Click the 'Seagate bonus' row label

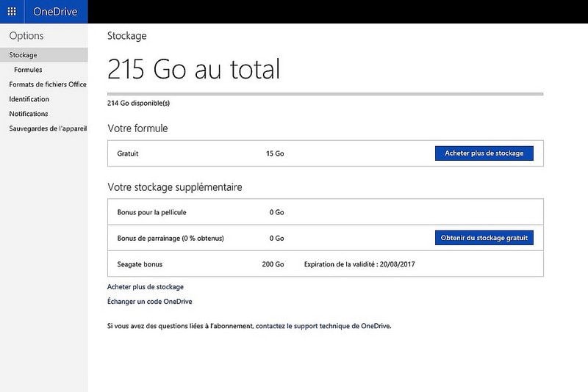[x=140, y=264]
